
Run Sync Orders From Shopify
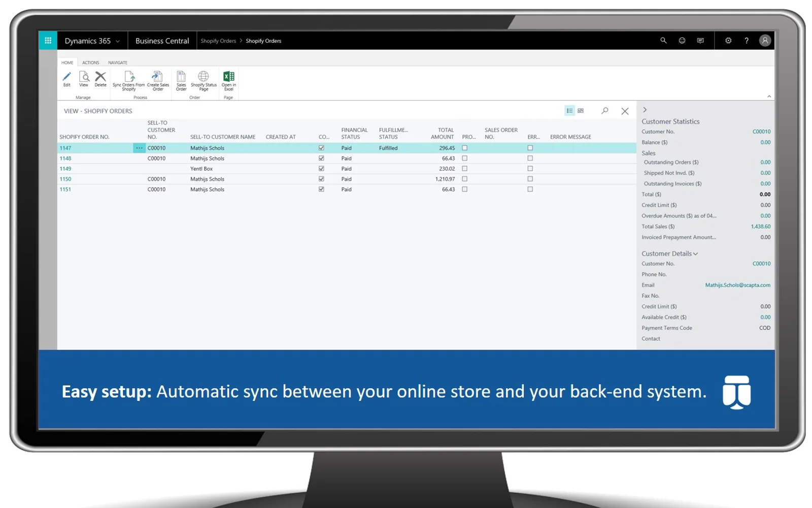[x=129, y=81]
